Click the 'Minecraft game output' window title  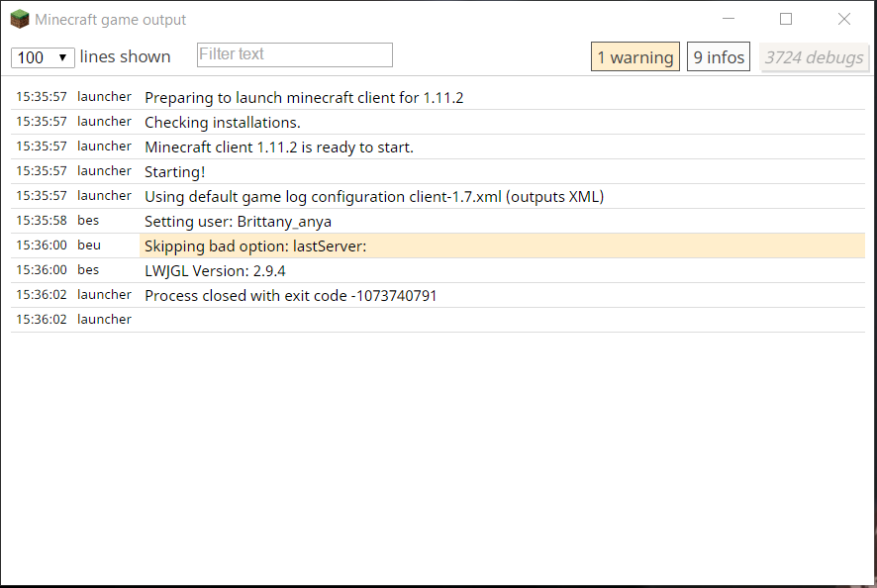[x=110, y=20]
